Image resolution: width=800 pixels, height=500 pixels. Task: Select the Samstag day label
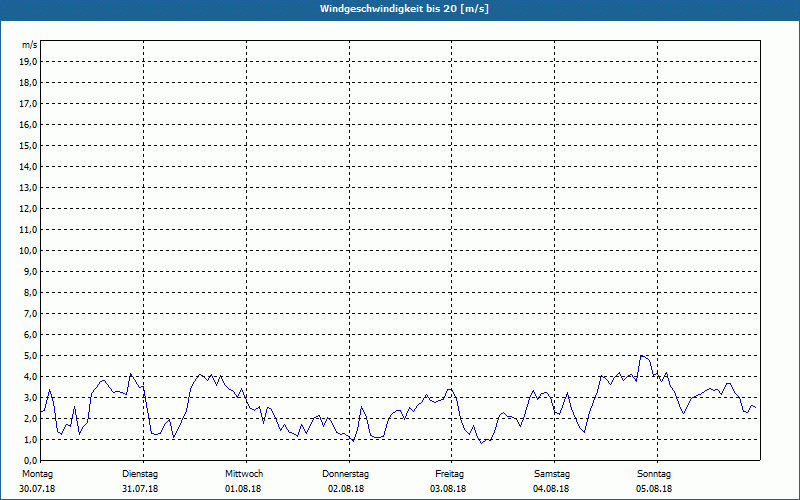(551, 474)
